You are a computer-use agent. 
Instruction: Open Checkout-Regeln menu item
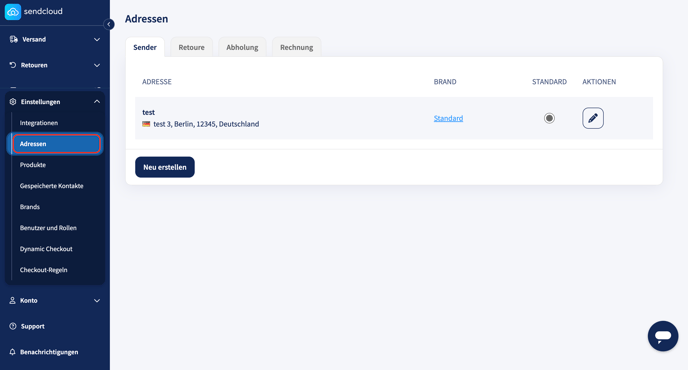[43, 270]
